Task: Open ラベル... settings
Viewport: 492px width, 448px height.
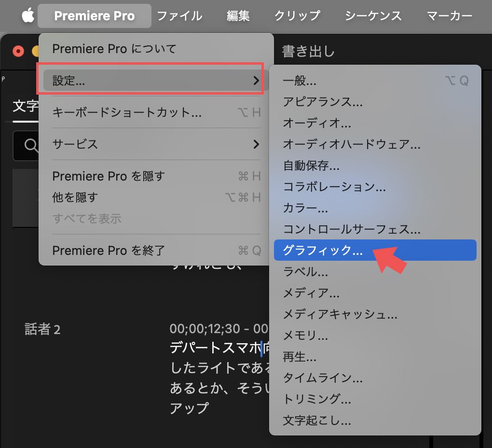Action: pyautogui.click(x=375, y=271)
